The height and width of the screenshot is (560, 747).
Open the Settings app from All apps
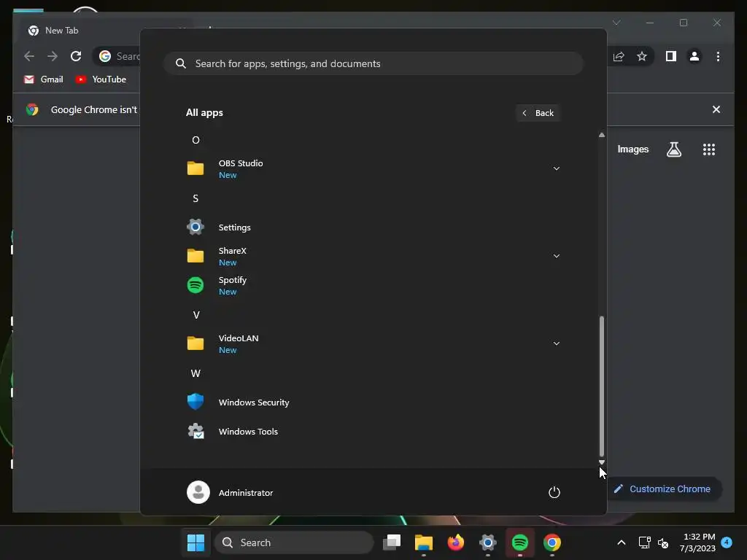pos(373,227)
